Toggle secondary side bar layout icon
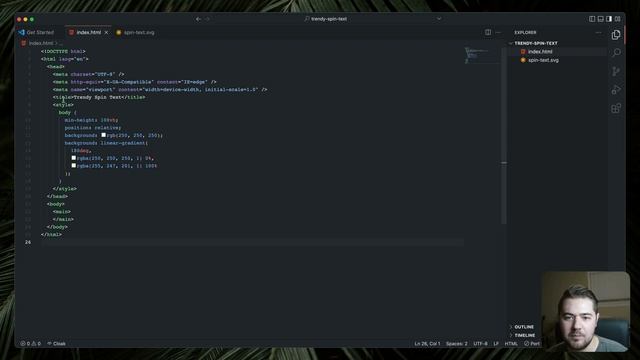The width and height of the screenshot is (640, 360). (609, 19)
